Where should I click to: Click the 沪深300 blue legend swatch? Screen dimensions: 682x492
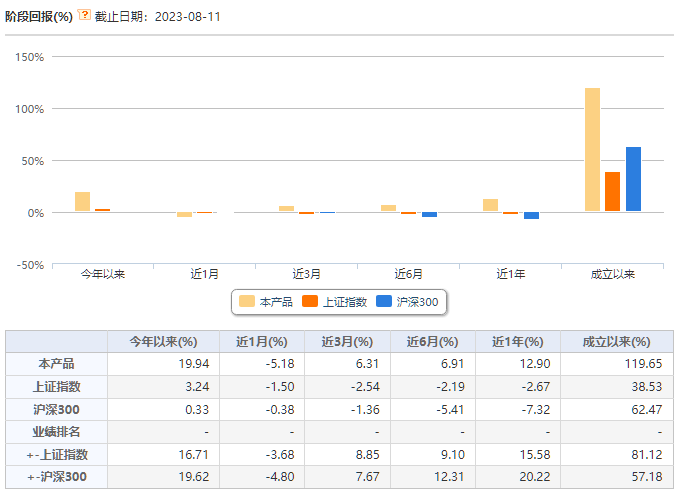click(384, 301)
